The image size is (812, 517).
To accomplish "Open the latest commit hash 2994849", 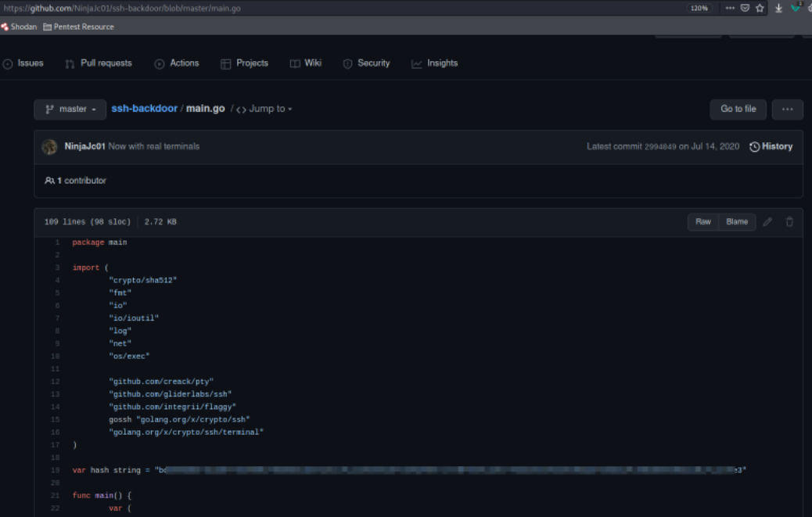I will coord(660,147).
